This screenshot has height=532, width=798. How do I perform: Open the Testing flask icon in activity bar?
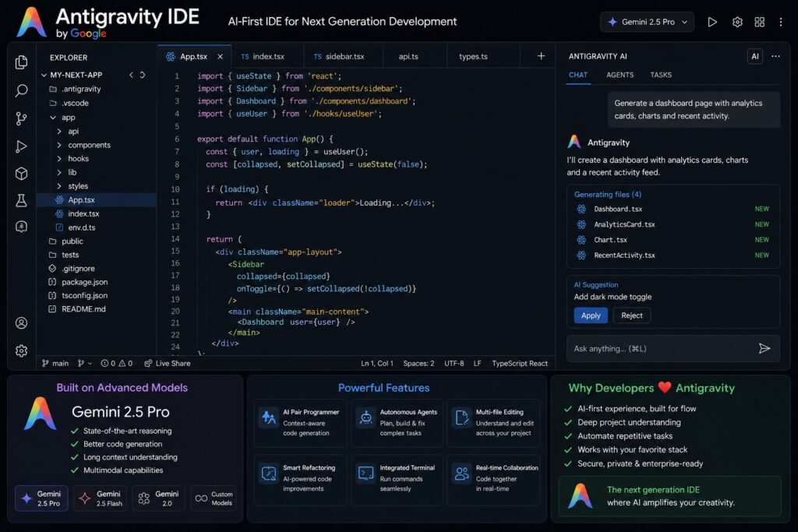(21, 200)
